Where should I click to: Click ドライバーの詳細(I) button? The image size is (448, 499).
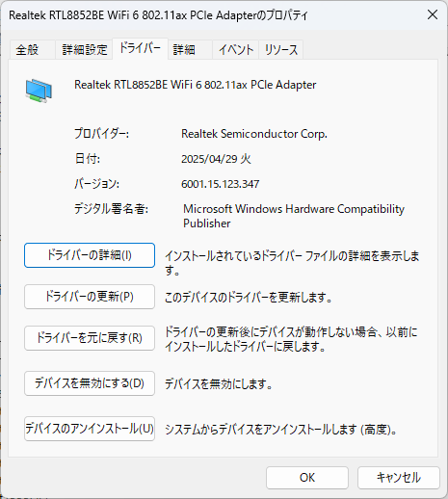[90, 255]
